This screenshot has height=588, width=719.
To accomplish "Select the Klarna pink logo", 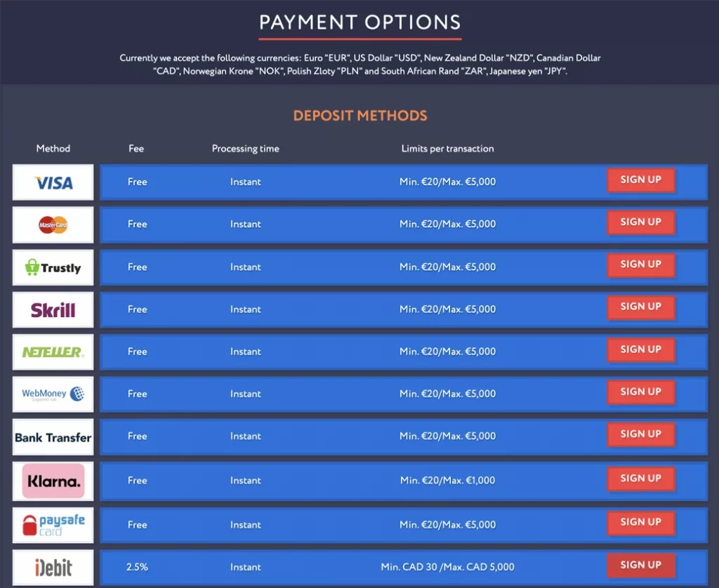I will [x=53, y=481].
